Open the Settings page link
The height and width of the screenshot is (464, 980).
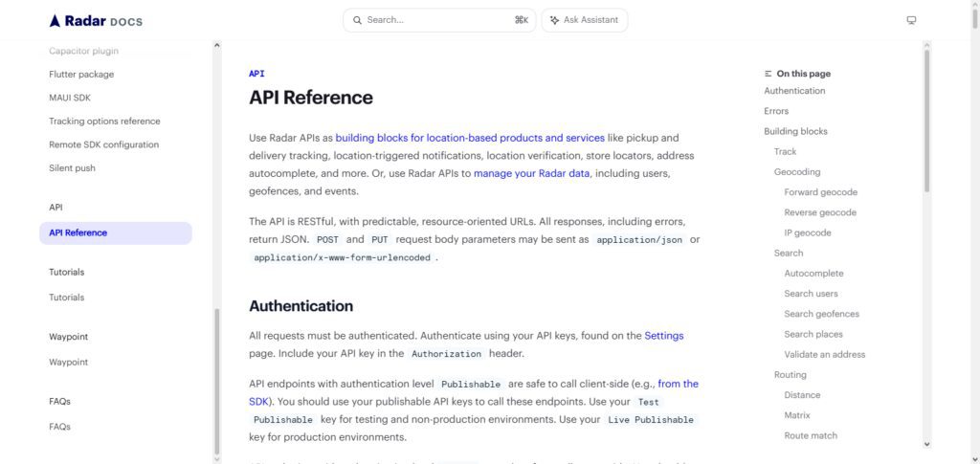664,336
